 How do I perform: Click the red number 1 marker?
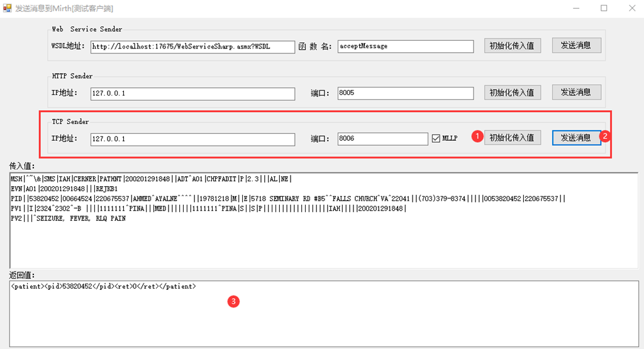click(x=477, y=136)
